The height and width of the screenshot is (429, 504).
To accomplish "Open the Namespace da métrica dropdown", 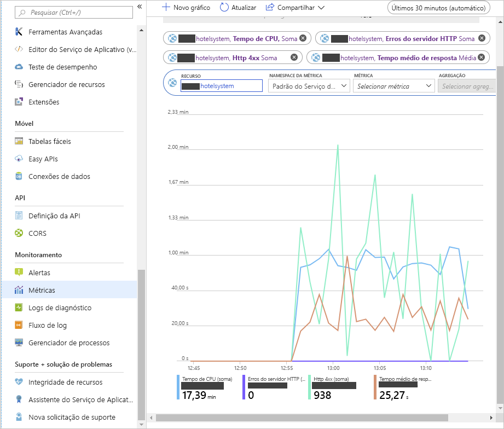I will pyautogui.click(x=309, y=86).
